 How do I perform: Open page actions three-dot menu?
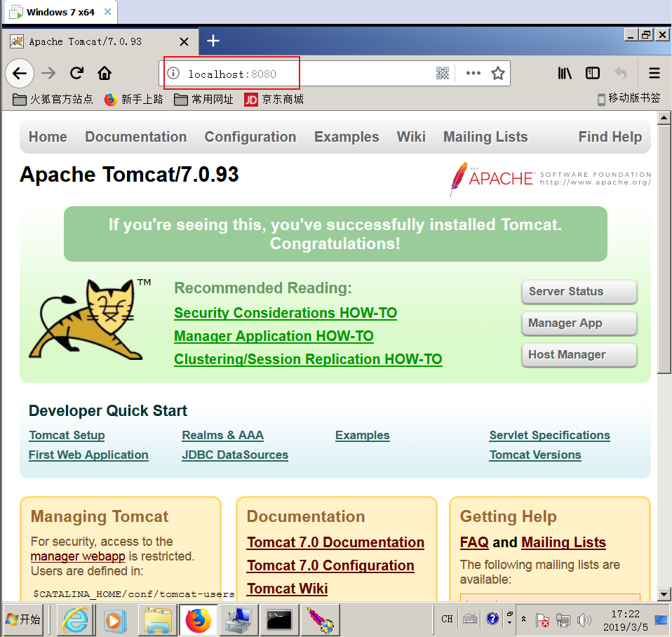473,73
